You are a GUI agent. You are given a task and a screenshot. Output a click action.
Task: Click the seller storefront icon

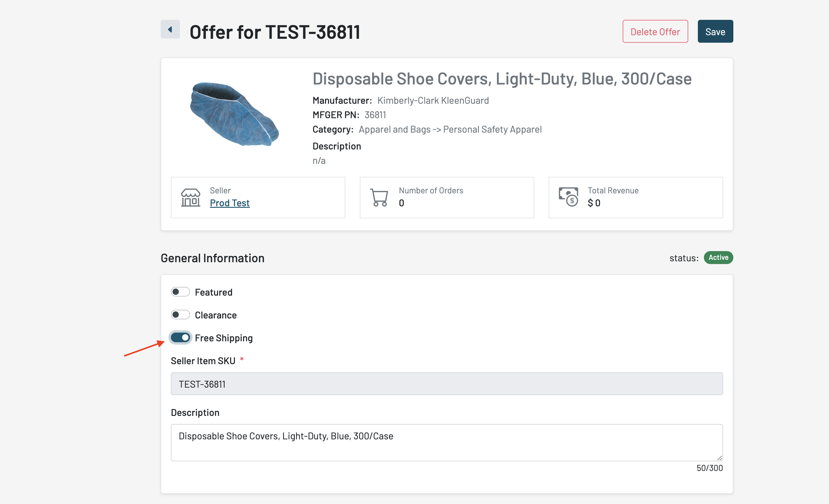click(x=190, y=198)
